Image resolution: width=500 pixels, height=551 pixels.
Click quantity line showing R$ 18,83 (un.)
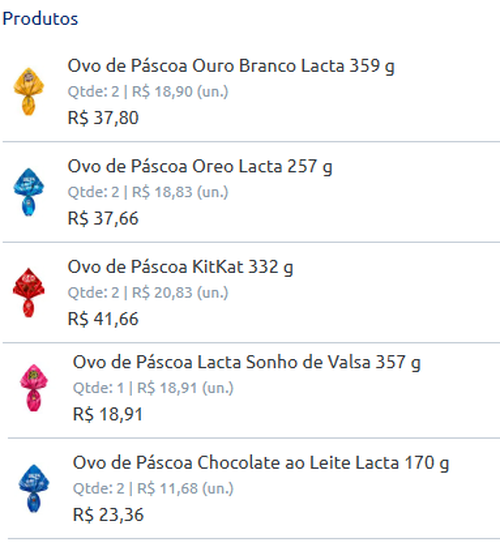(x=148, y=192)
